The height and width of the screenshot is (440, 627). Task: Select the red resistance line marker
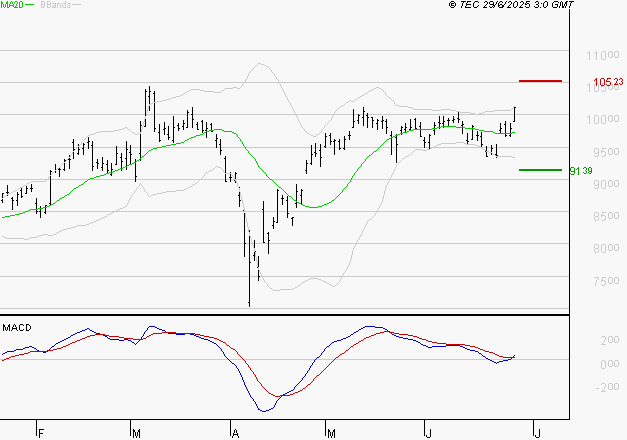[540, 81]
